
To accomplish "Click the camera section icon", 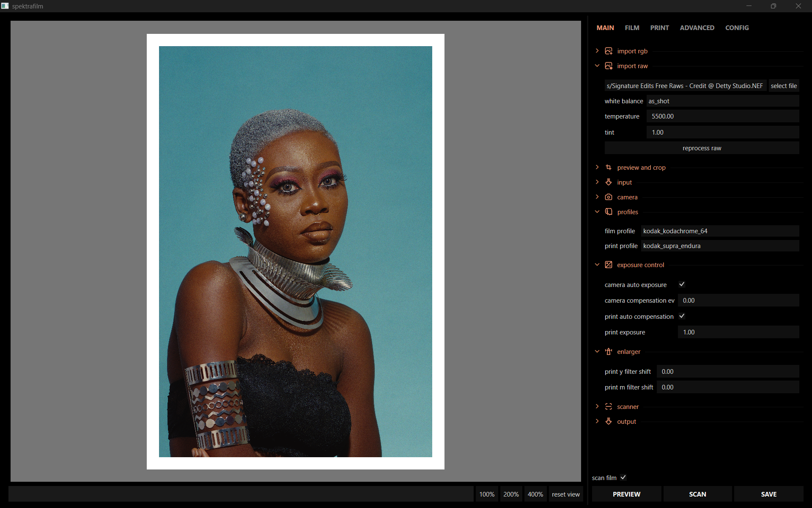I will (x=609, y=197).
